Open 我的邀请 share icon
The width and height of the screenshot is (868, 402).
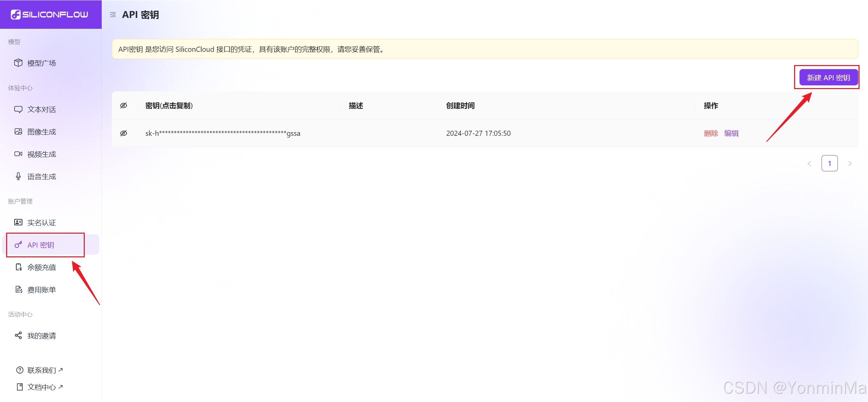(18, 335)
